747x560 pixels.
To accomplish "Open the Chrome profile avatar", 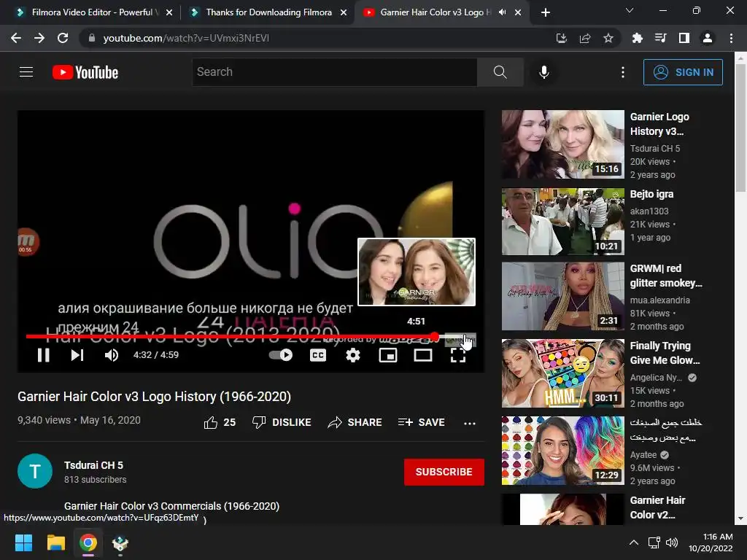I will [x=708, y=38].
